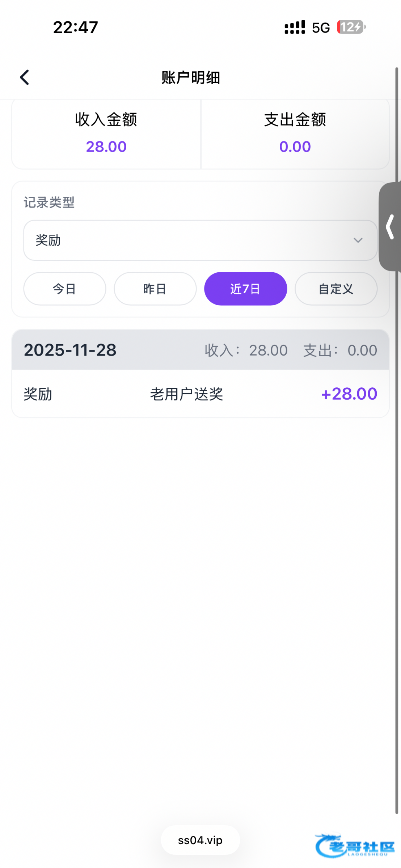Select the 昨日 date filter
The width and height of the screenshot is (401, 868).
pos(155,289)
